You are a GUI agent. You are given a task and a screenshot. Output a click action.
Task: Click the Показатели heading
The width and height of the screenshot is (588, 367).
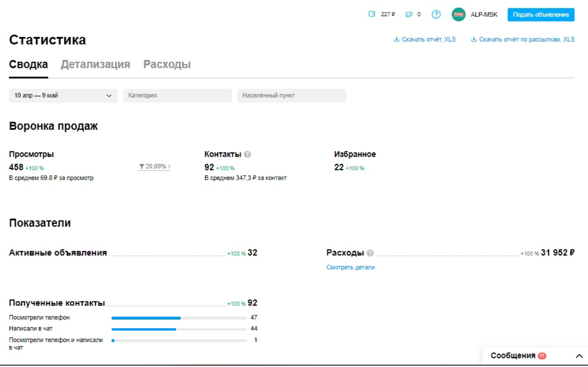(x=40, y=223)
